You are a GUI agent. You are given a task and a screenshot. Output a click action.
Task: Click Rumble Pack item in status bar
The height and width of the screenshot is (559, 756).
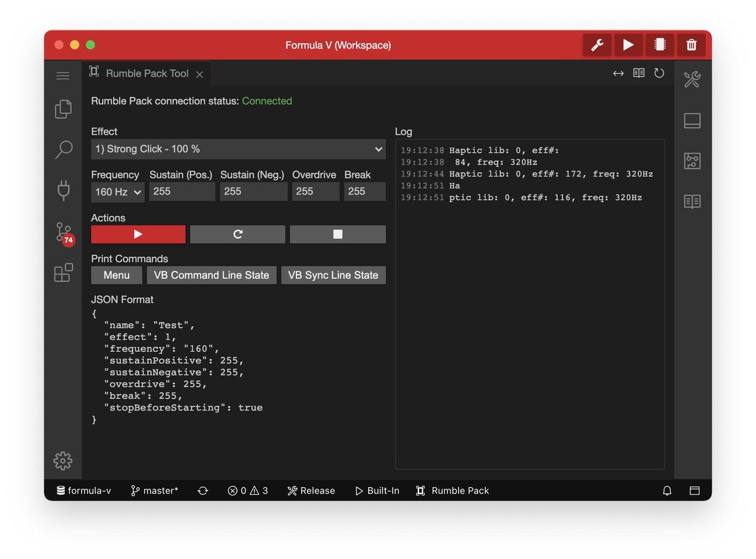[452, 491]
